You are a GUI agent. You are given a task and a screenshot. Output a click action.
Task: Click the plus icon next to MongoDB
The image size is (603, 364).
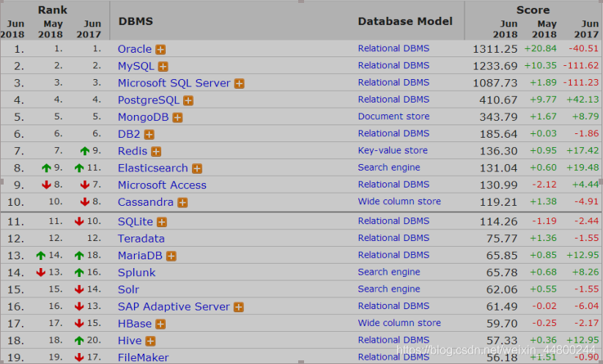(177, 118)
